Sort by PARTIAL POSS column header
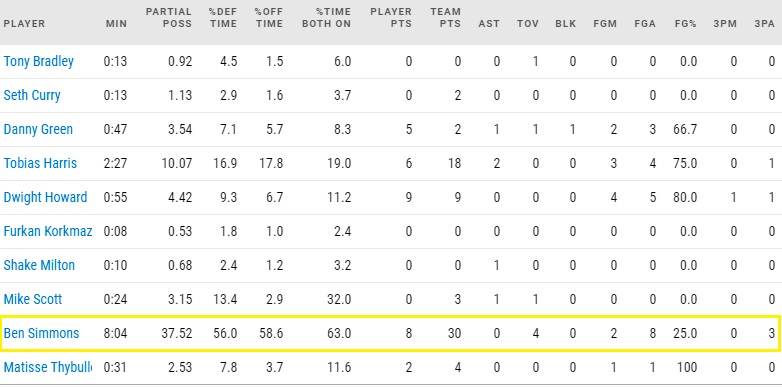The height and width of the screenshot is (387, 782). pyautogui.click(x=169, y=17)
